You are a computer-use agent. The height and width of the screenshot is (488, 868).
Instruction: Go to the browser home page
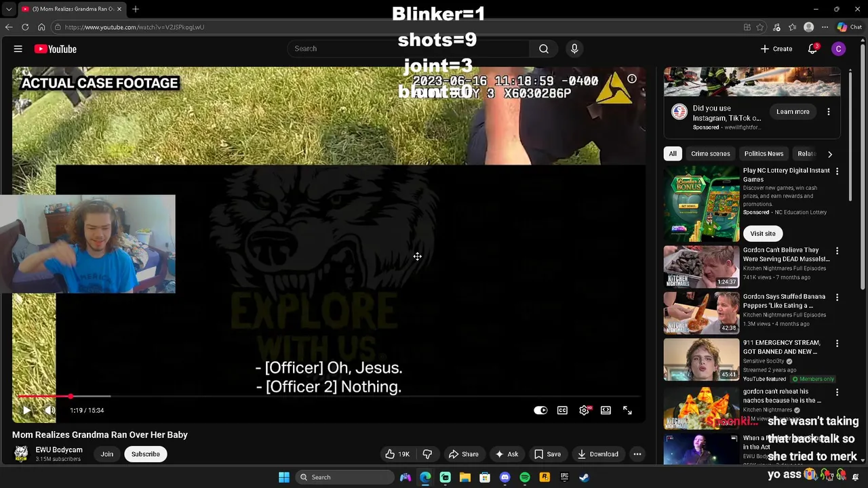(x=41, y=27)
